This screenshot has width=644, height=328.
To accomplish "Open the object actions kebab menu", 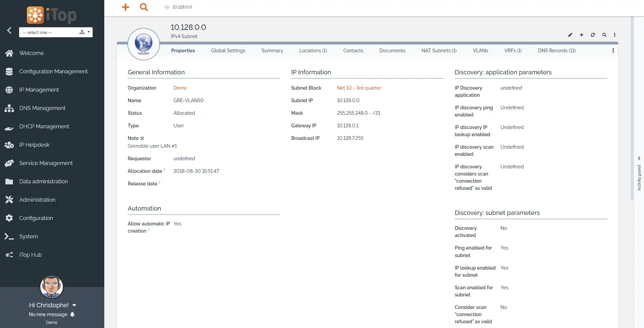I will pos(614,35).
